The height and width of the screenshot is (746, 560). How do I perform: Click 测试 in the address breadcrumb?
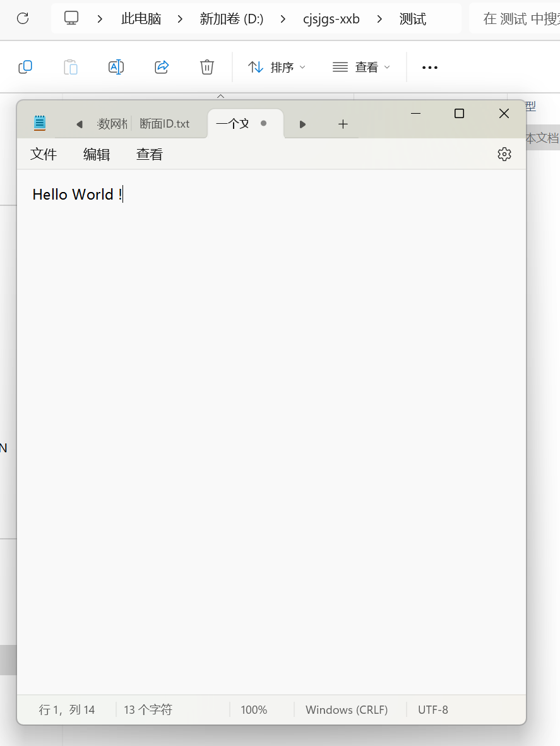click(413, 19)
